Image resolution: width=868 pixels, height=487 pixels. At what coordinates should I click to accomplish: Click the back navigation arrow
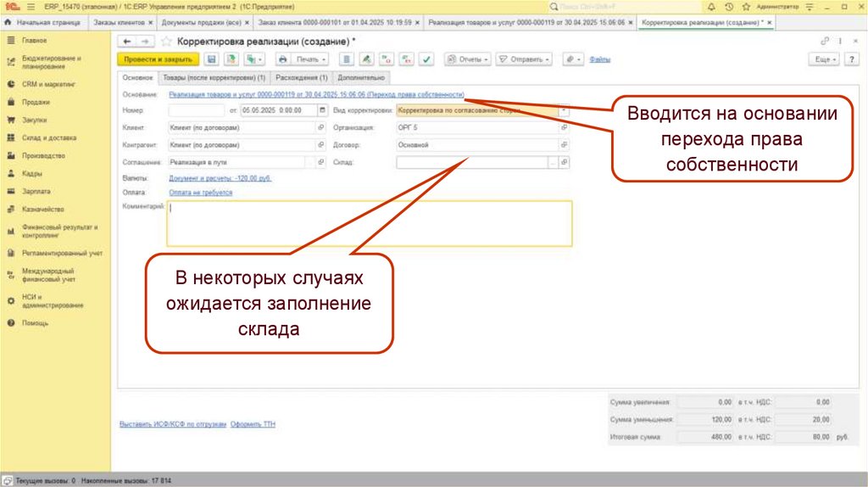coord(127,41)
